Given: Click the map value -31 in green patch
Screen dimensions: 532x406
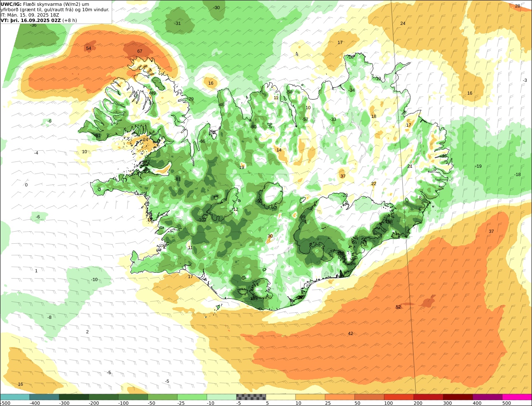Looking at the screenshot, I should 177,23.
